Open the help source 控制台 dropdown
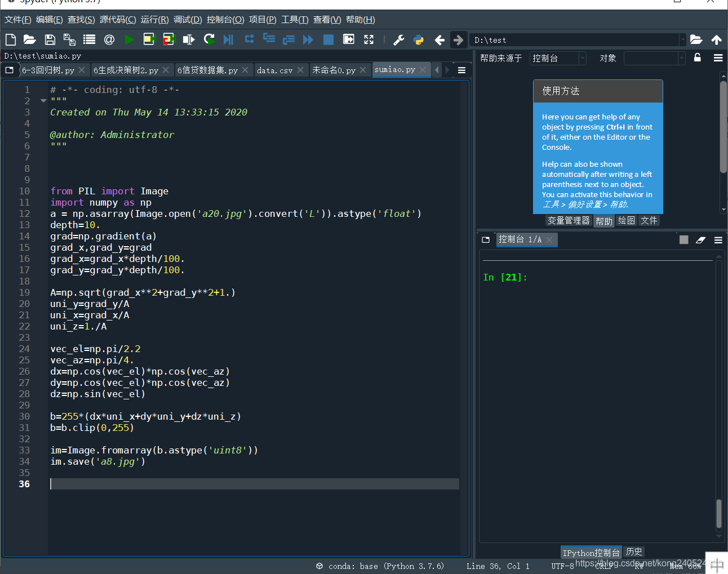The width and height of the screenshot is (728, 574). tap(558, 58)
